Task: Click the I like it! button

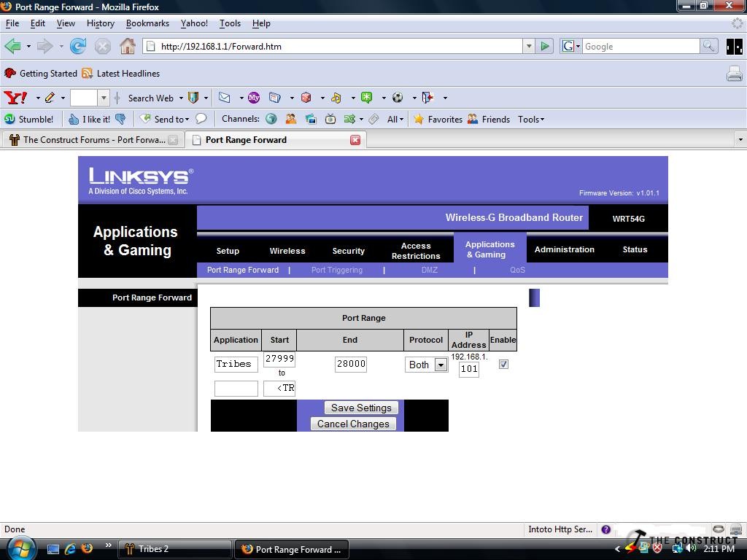Action: tap(90, 119)
